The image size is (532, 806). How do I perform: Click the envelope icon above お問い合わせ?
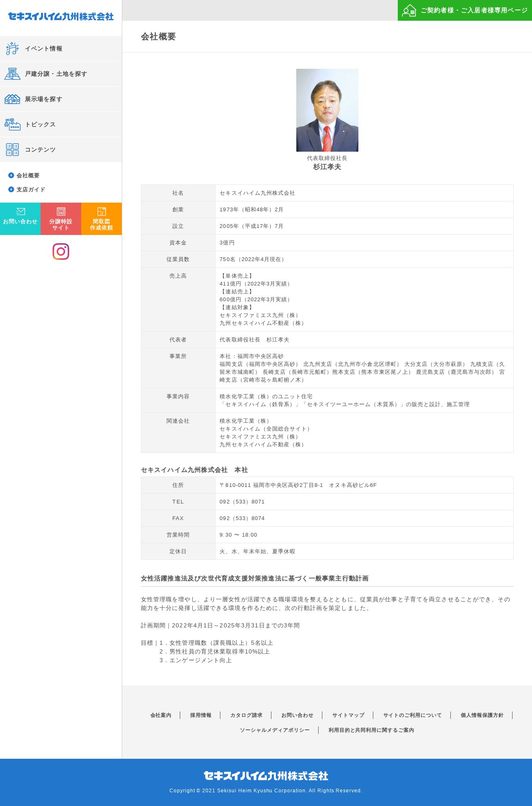pyautogui.click(x=20, y=211)
